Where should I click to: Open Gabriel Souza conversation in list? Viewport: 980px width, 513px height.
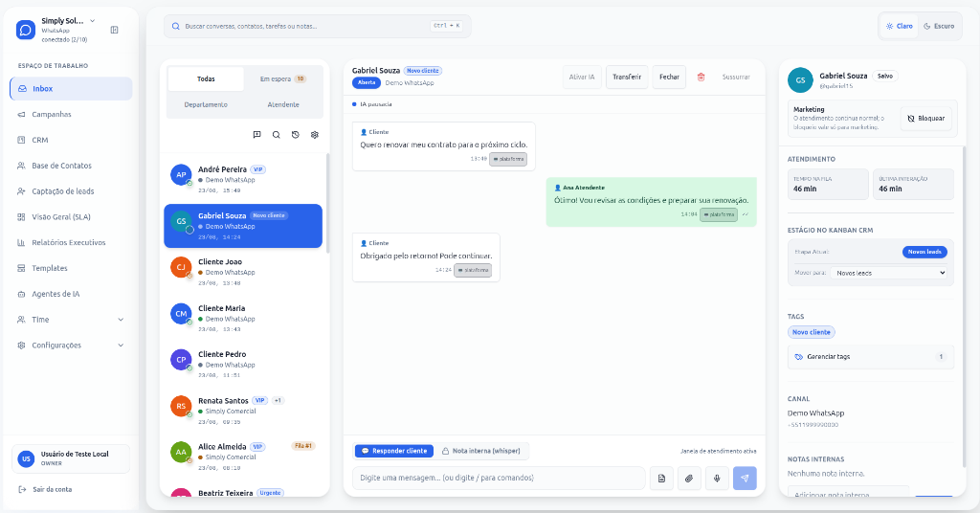pos(243,226)
